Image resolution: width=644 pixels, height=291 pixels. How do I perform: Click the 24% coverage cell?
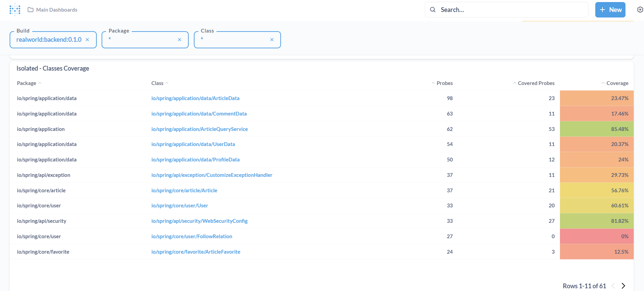point(597,160)
